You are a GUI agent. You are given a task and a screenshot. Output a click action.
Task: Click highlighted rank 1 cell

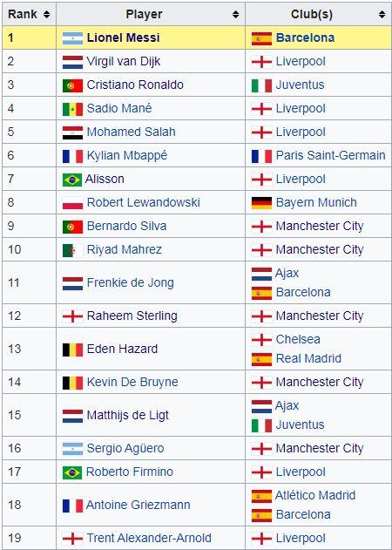coord(29,37)
